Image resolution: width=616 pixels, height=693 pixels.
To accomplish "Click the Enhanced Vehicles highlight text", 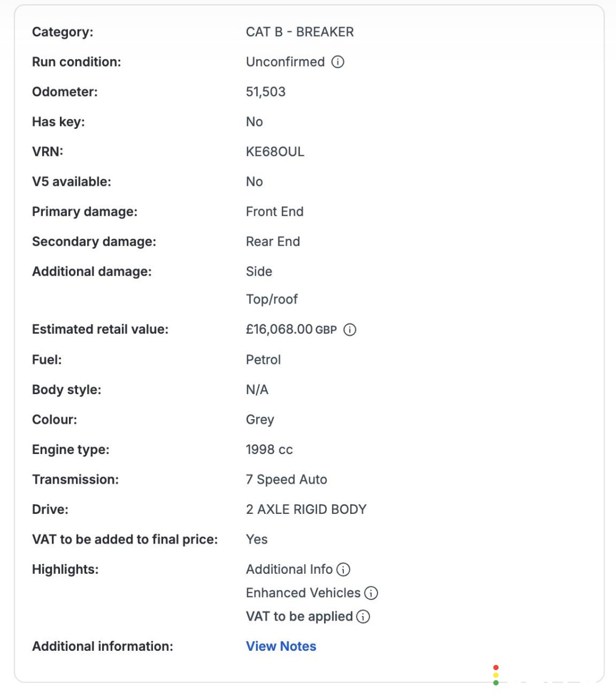I will tap(303, 593).
